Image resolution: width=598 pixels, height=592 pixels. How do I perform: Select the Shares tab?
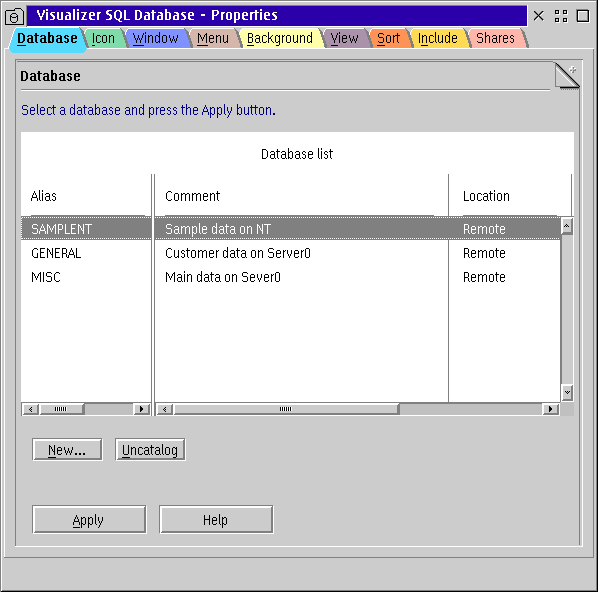tap(495, 39)
